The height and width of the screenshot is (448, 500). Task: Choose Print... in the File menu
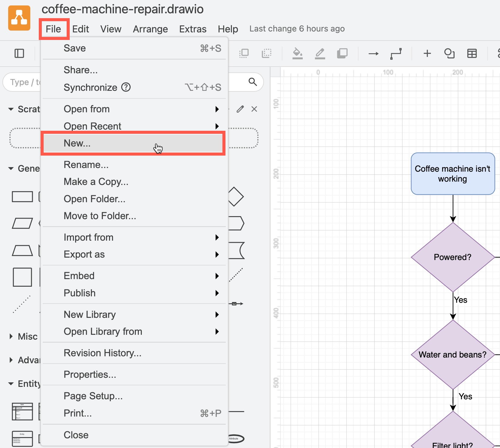[x=134, y=413]
